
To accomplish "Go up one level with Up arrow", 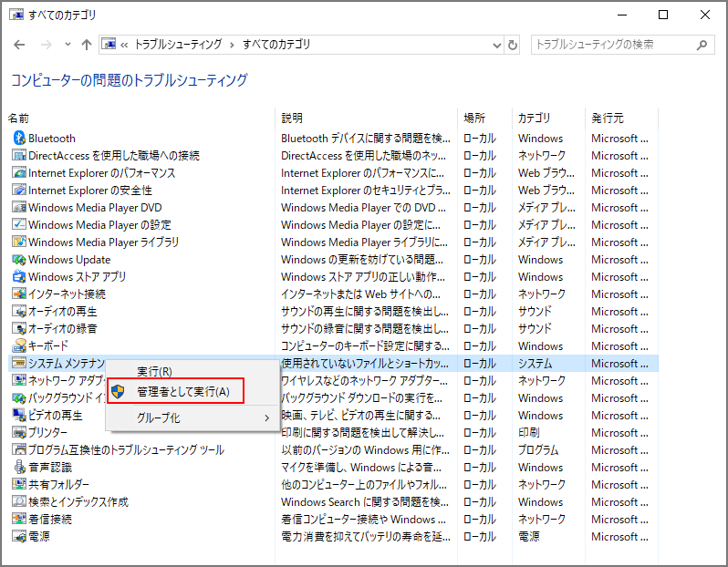I will click(87, 45).
